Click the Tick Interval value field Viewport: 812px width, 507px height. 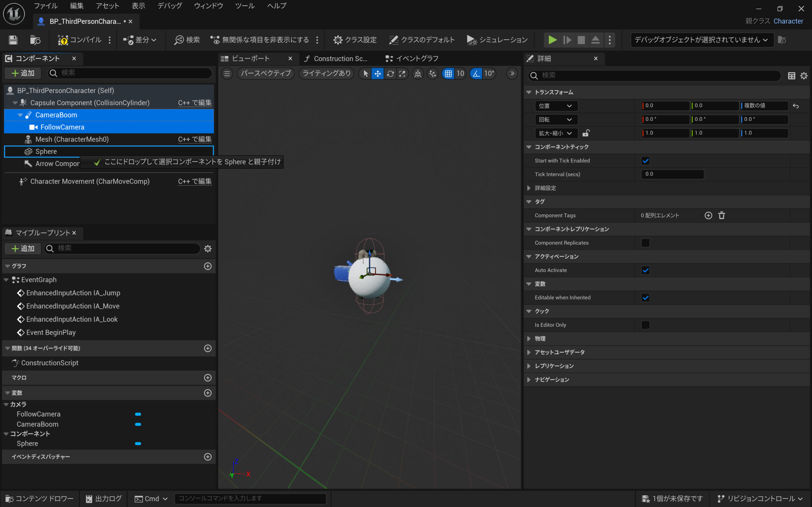pyautogui.click(x=672, y=174)
